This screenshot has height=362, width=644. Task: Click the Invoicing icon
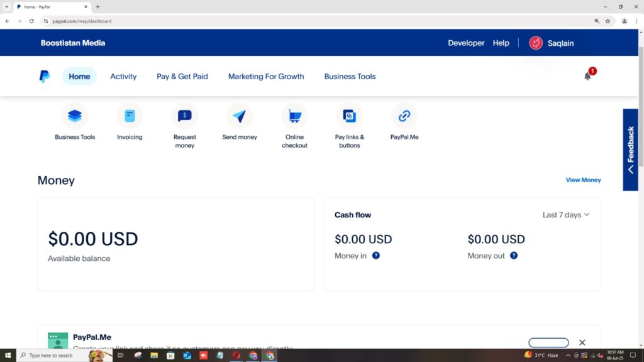[x=130, y=116]
